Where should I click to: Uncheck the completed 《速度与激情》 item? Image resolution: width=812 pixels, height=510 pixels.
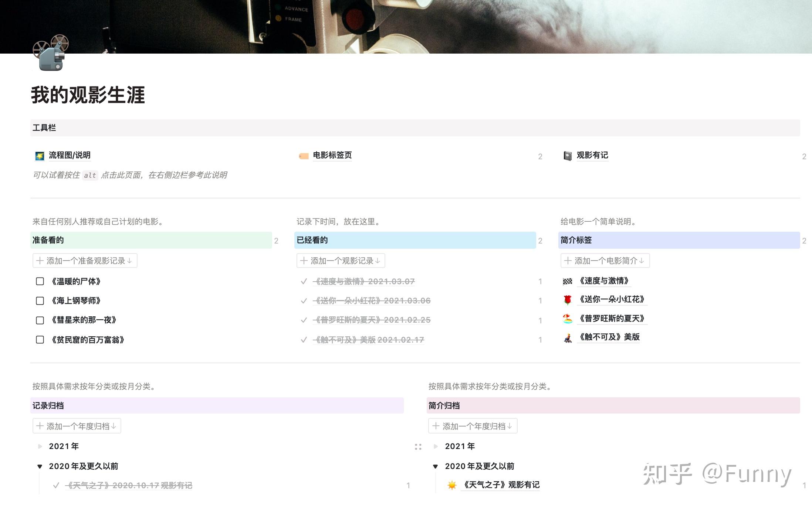[x=304, y=281]
